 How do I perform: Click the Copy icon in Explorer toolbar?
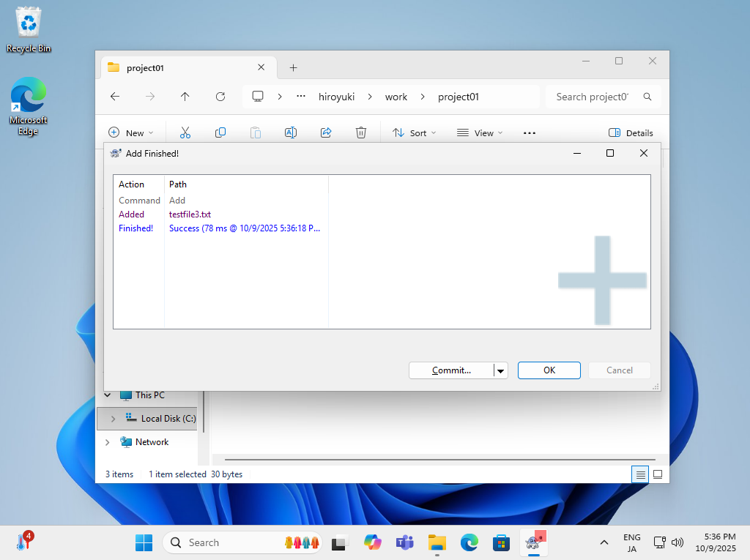click(220, 132)
